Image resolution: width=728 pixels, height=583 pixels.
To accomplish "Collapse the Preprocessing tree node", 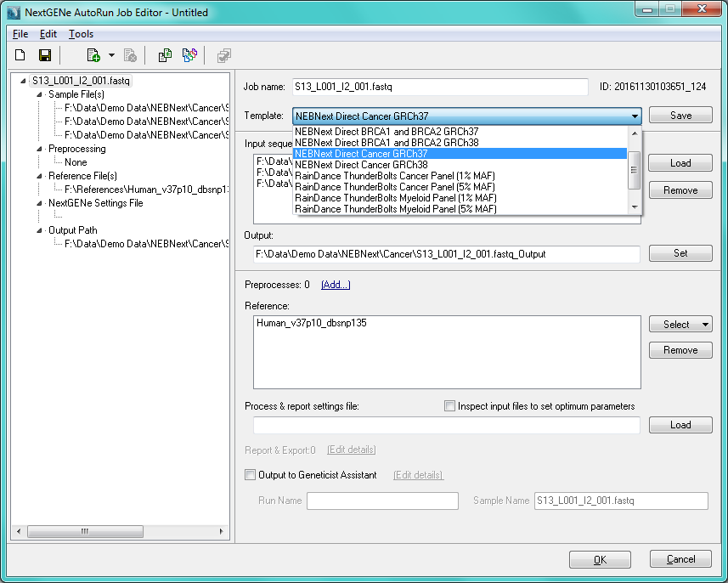I will point(39,149).
